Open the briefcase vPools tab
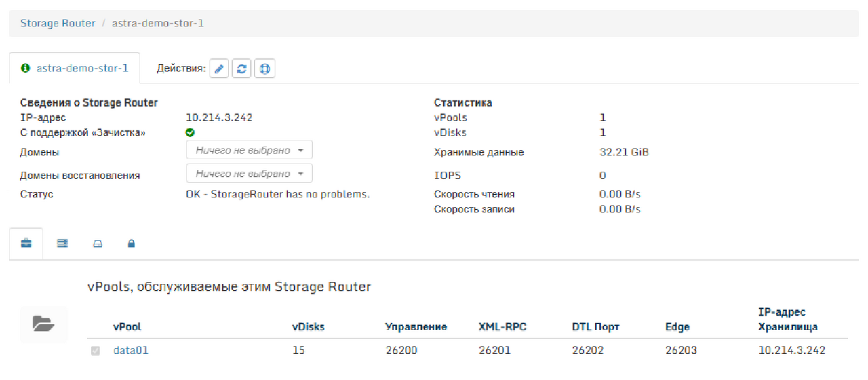Viewport: 868px width, 380px height. pos(26,244)
